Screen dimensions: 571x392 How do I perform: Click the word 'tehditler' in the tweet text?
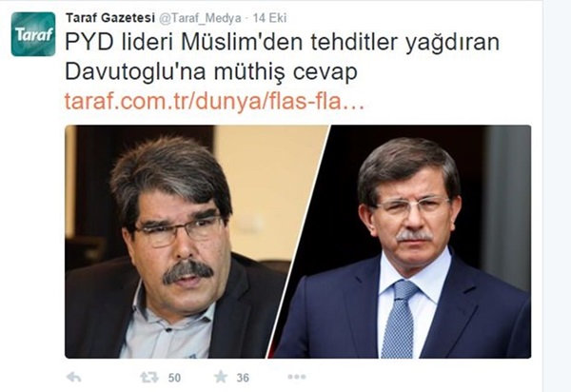tap(352, 42)
